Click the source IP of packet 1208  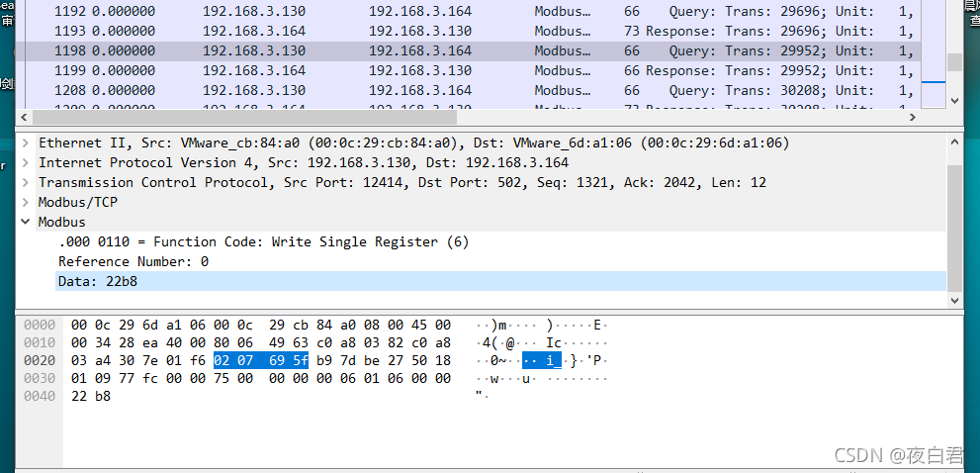(254, 90)
